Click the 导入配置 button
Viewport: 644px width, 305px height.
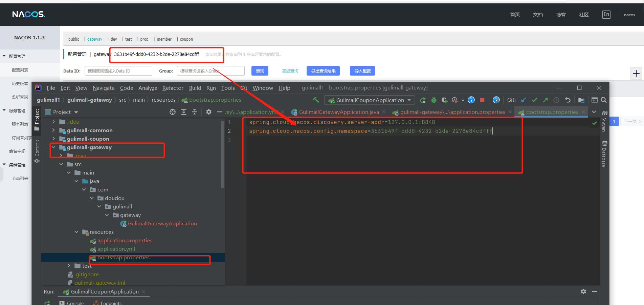(362, 71)
